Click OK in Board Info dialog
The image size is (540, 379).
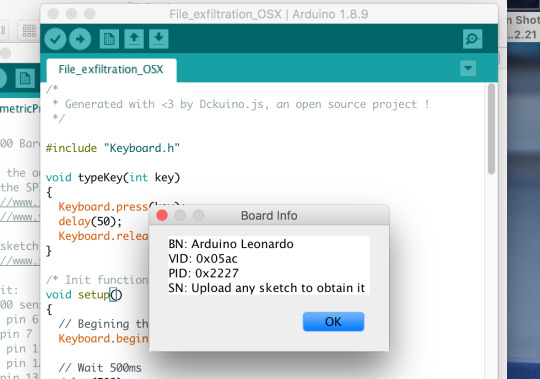[x=333, y=322]
